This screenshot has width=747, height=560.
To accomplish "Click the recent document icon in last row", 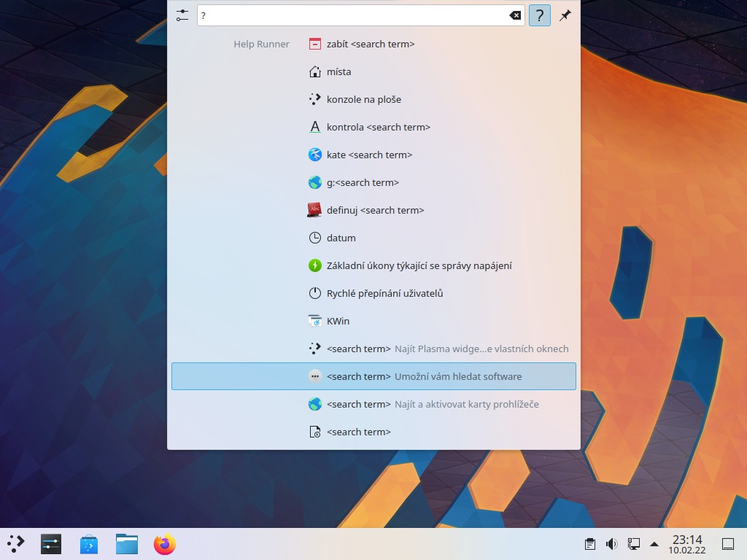I will (x=315, y=432).
